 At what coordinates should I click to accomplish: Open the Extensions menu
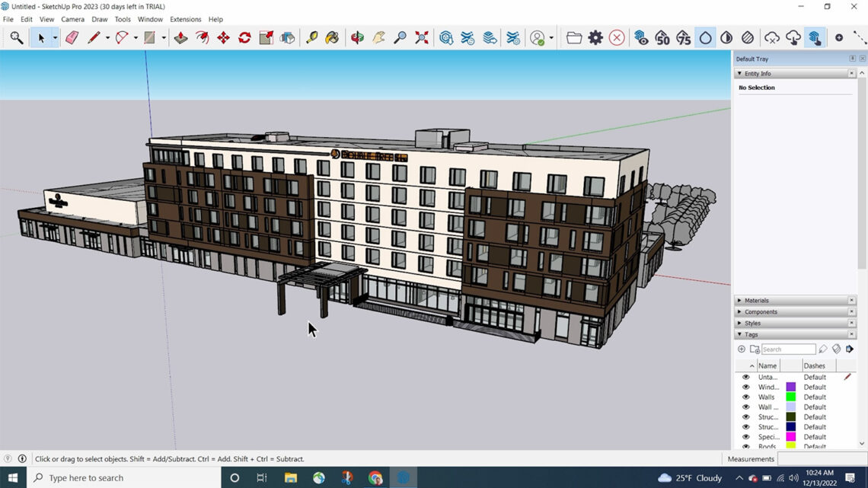(x=185, y=19)
